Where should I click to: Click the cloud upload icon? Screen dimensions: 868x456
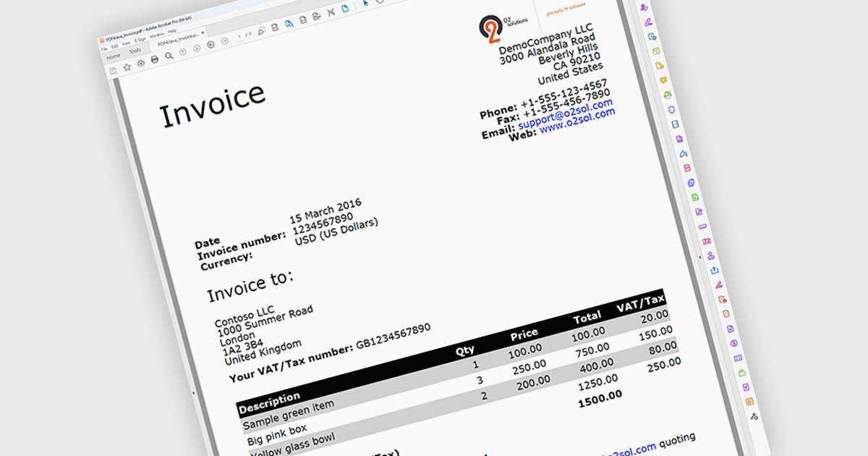coord(141,63)
